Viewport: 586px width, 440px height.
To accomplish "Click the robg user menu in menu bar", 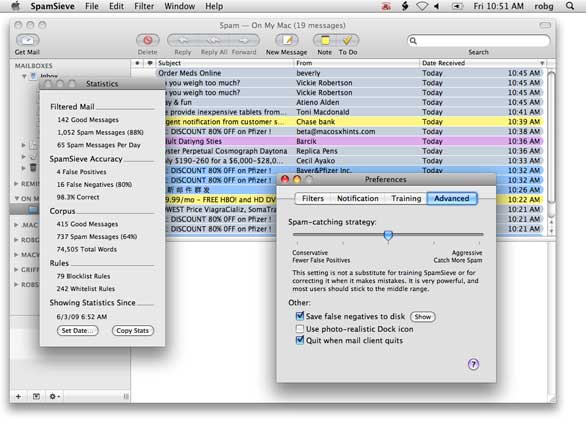I will pyautogui.click(x=543, y=6).
